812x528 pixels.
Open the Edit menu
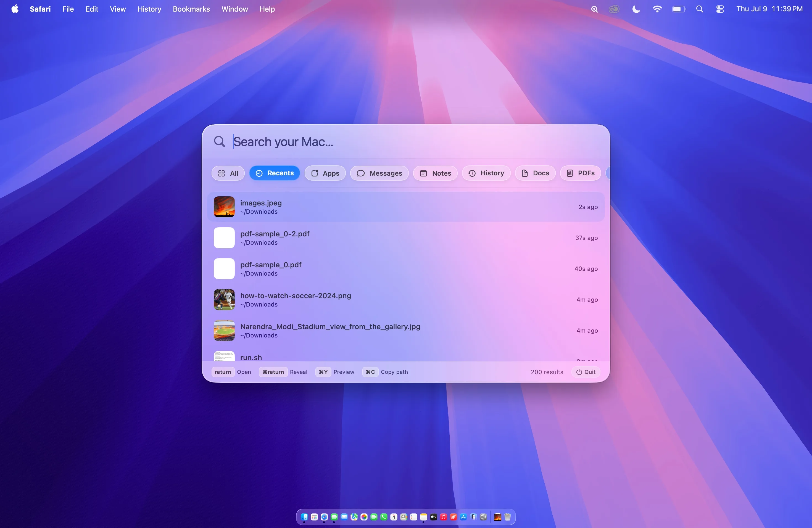pos(92,9)
